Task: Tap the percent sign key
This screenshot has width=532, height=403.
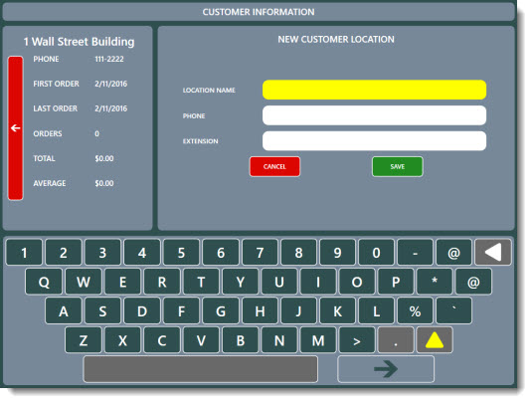Action: 416,311
